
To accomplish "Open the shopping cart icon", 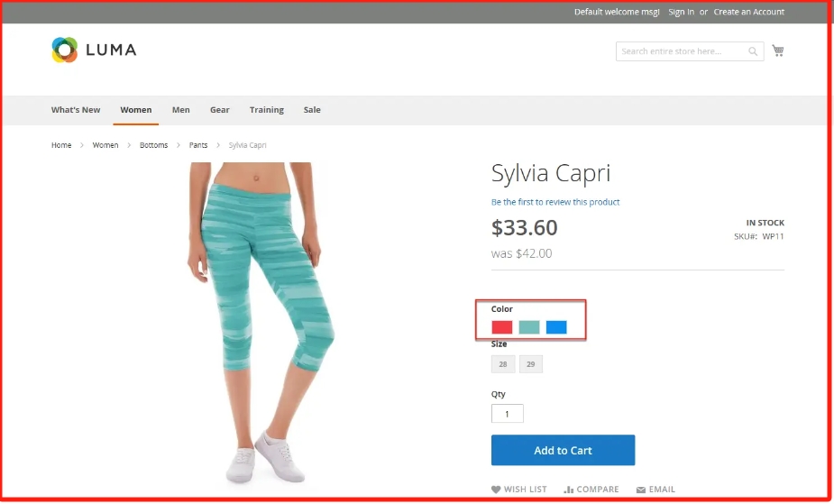I will 778,51.
